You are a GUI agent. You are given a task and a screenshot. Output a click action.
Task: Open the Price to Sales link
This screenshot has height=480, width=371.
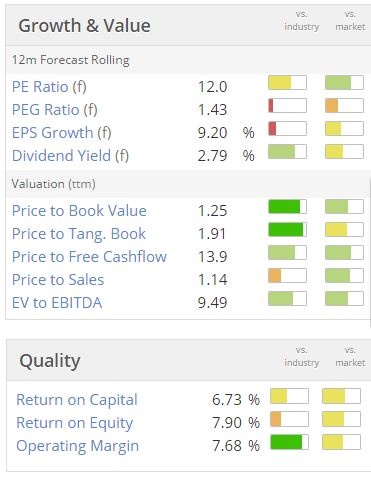tap(58, 280)
